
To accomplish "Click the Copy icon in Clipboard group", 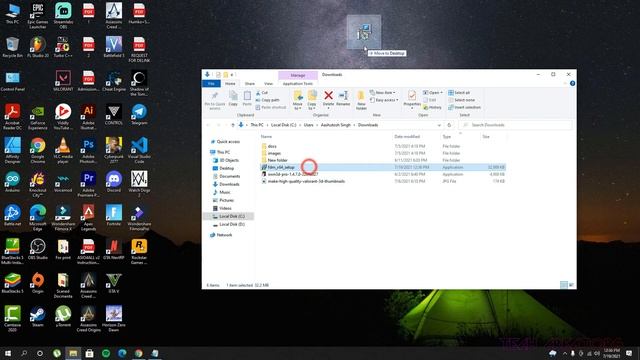I will [x=233, y=98].
